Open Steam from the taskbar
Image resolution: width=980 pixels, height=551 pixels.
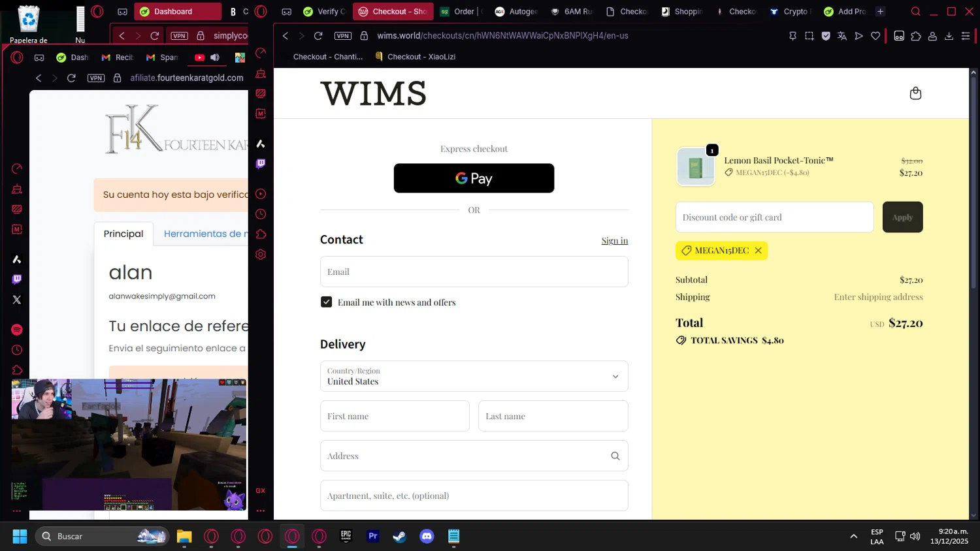click(399, 537)
